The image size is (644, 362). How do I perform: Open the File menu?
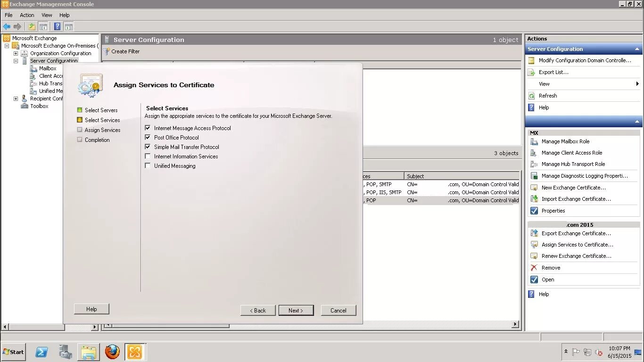point(8,15)
